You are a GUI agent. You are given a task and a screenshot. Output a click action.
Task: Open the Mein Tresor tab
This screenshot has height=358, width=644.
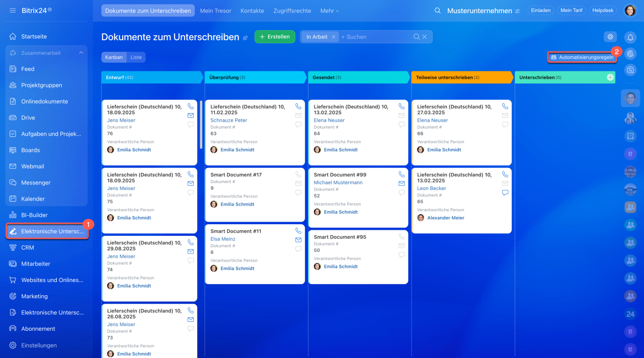tap(217, 11)
